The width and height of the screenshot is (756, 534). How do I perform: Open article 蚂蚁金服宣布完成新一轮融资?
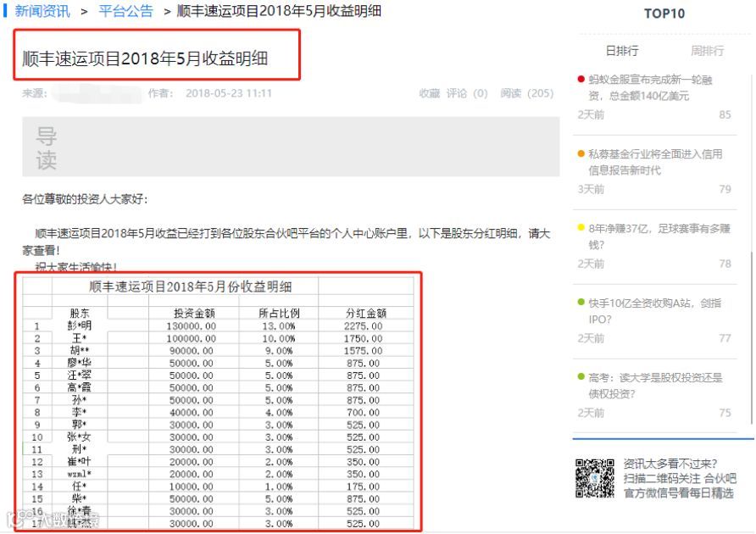pyautogui.click(x=650, y=87)
